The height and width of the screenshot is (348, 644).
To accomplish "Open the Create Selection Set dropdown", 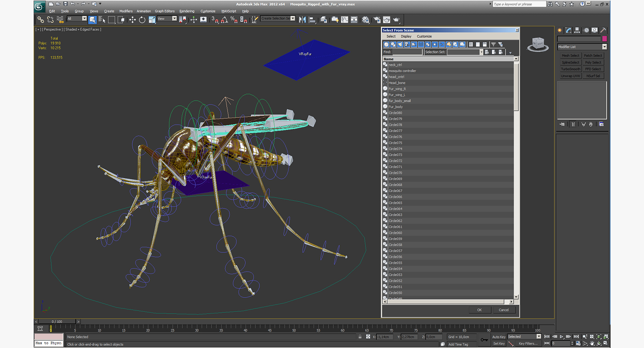I will (x=278, y=19).
